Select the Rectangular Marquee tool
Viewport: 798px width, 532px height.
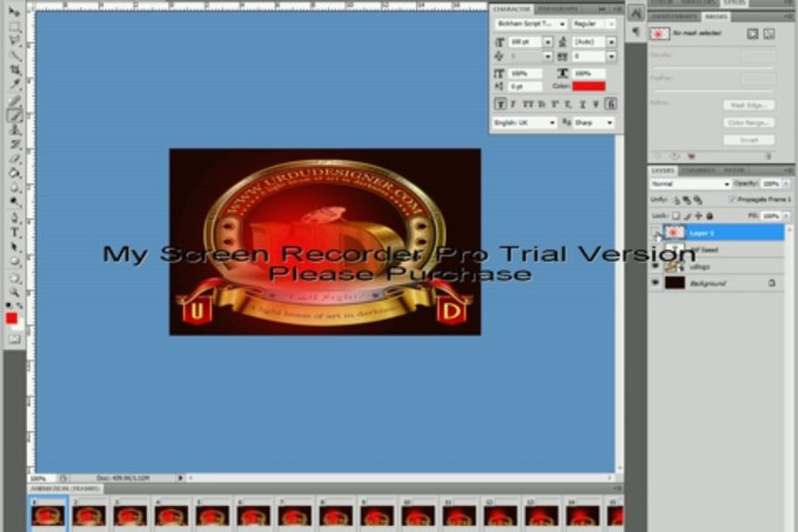click(x=14, y=27)
